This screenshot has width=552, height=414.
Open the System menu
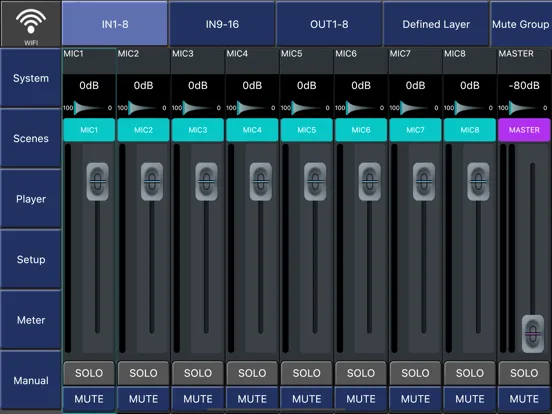coord(31,78)
